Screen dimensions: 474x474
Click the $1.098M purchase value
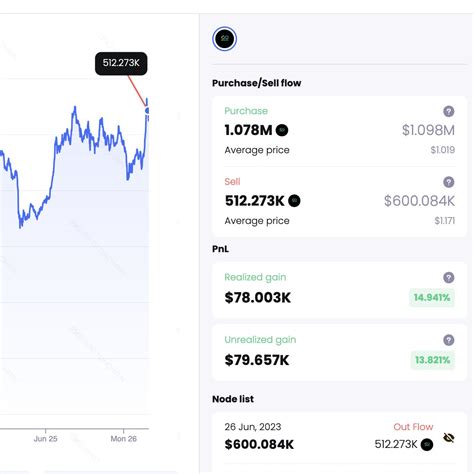[x=428, y=130]
